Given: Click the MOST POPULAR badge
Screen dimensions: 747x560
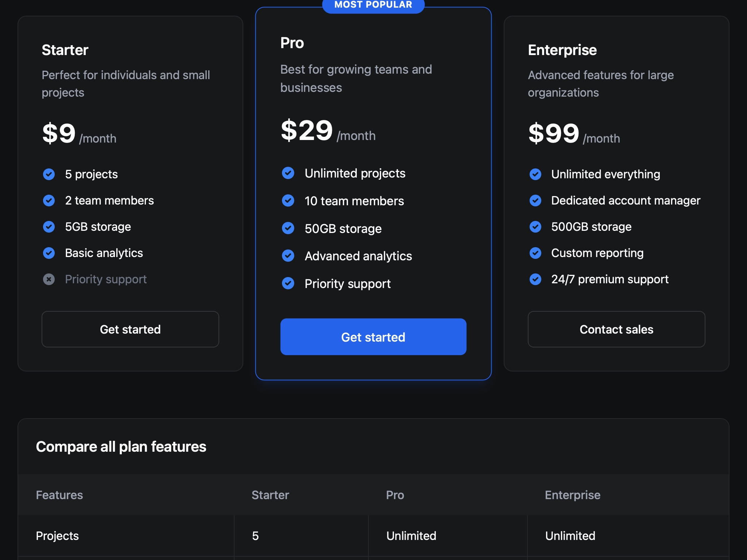Looking at the screenshot, I should pos(373,5).
